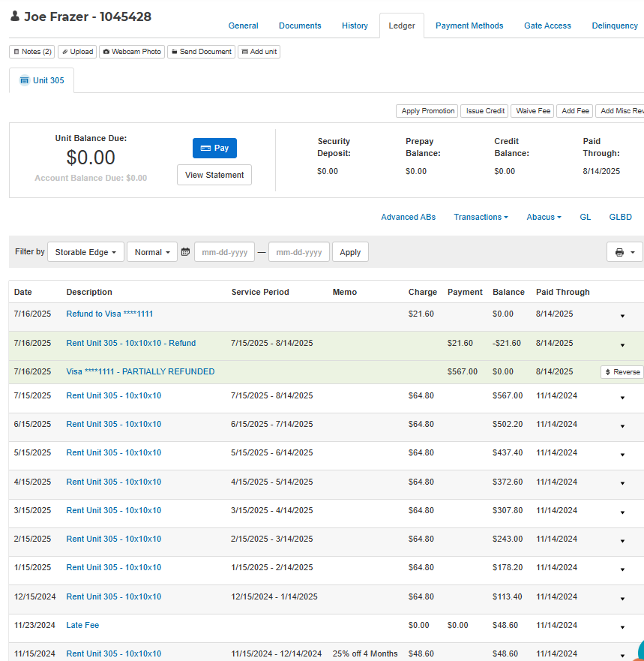Click the Add unit button

point(259,52)
